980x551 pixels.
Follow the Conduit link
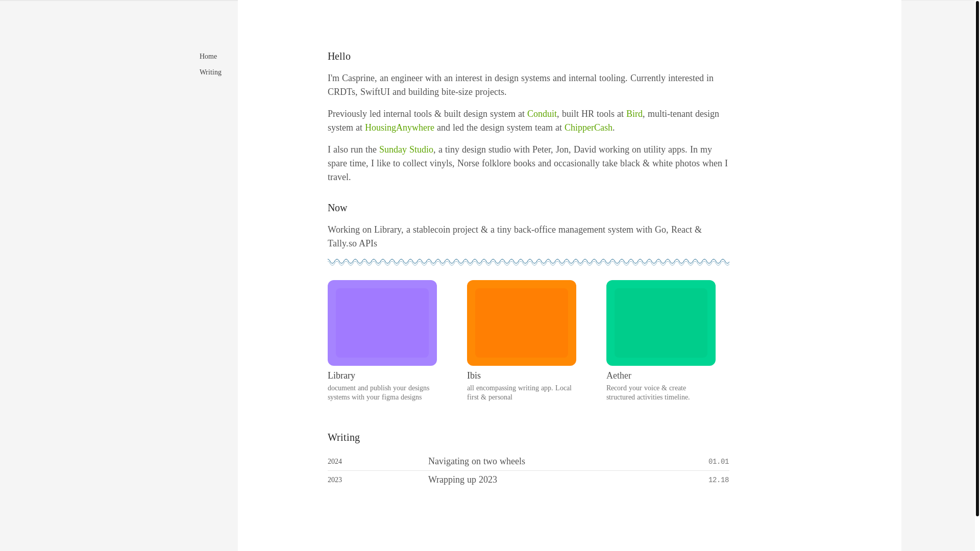click(x=542, y=114)
